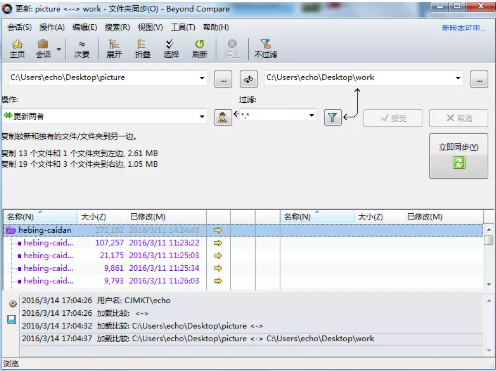Click the copy-right arrow in the 9,793 row
Screen dimensions: 496x371
218,281
